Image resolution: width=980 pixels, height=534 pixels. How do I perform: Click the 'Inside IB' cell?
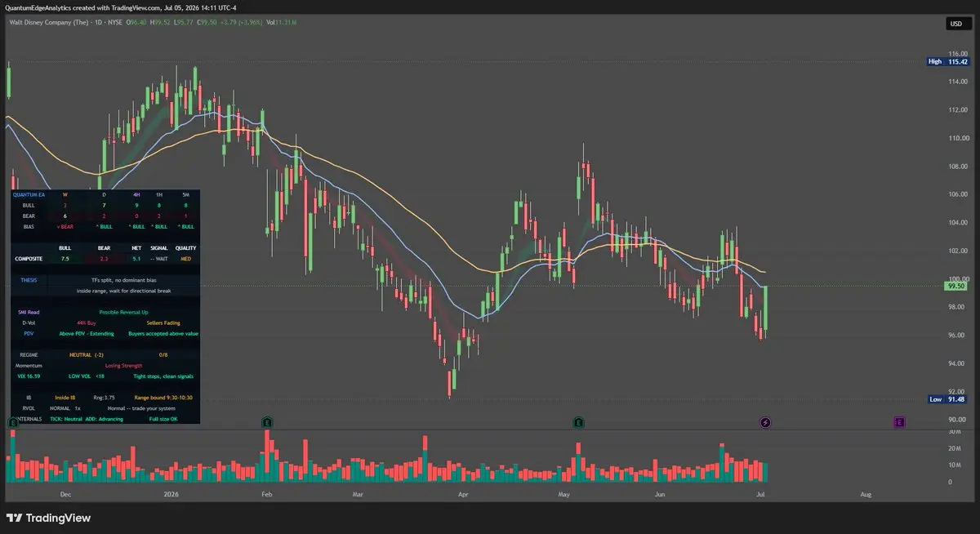click(65, 398)
